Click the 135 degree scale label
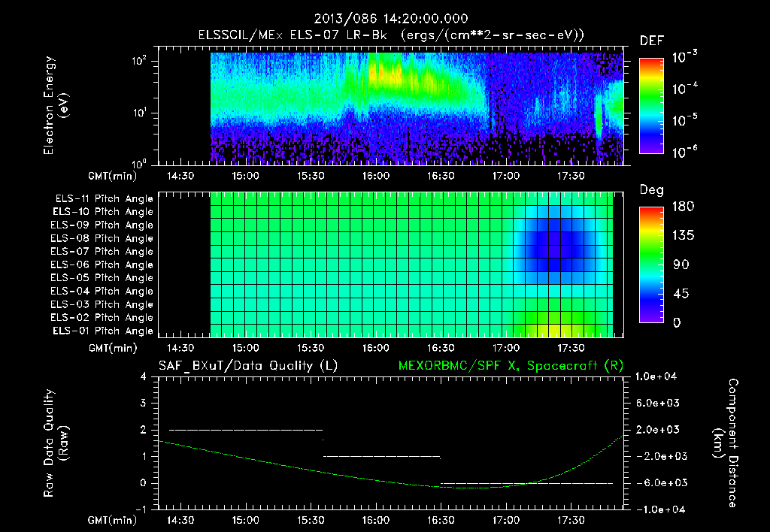The height and width of the screenshot is (532, 770). click(x=683, y=235)
